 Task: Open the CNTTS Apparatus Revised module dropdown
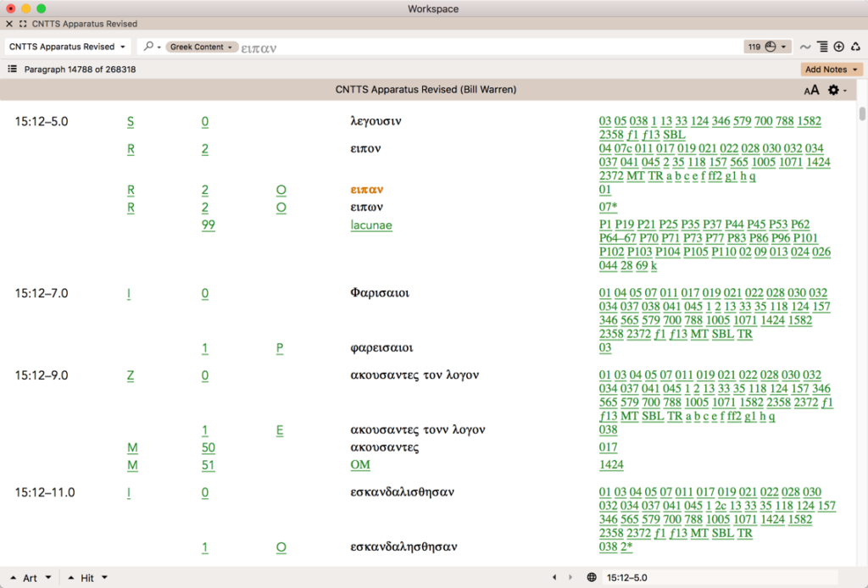coord(68,47)
